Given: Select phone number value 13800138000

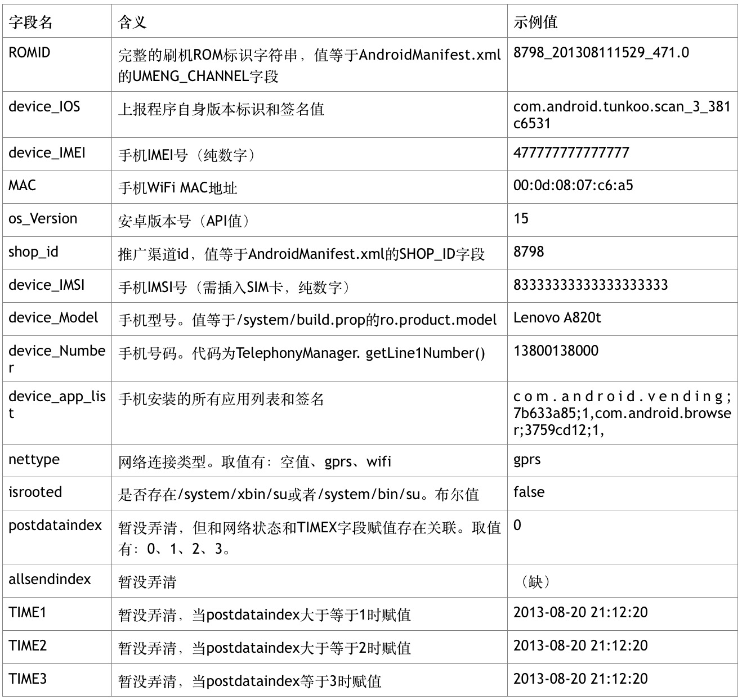Looking at the screenshot, I should (556, 351).
